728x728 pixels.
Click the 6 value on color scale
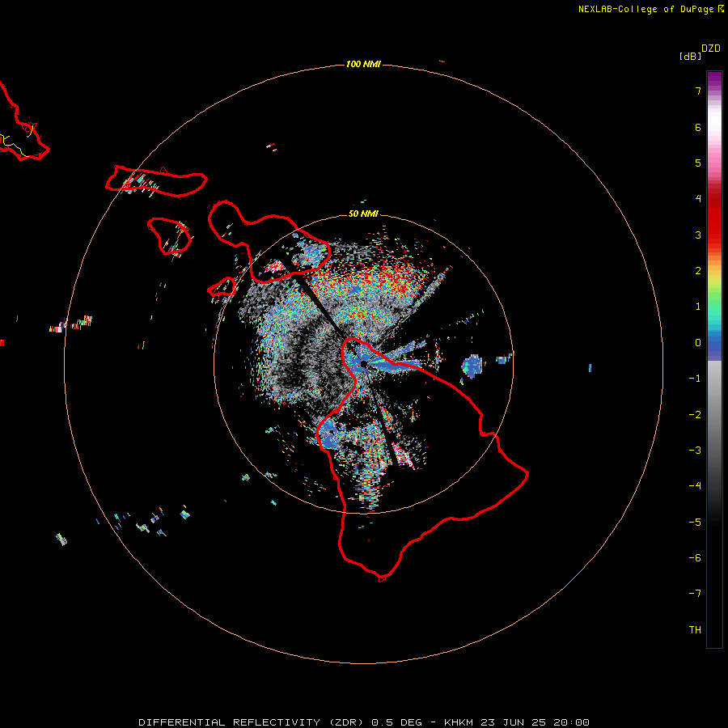[698, 127]
